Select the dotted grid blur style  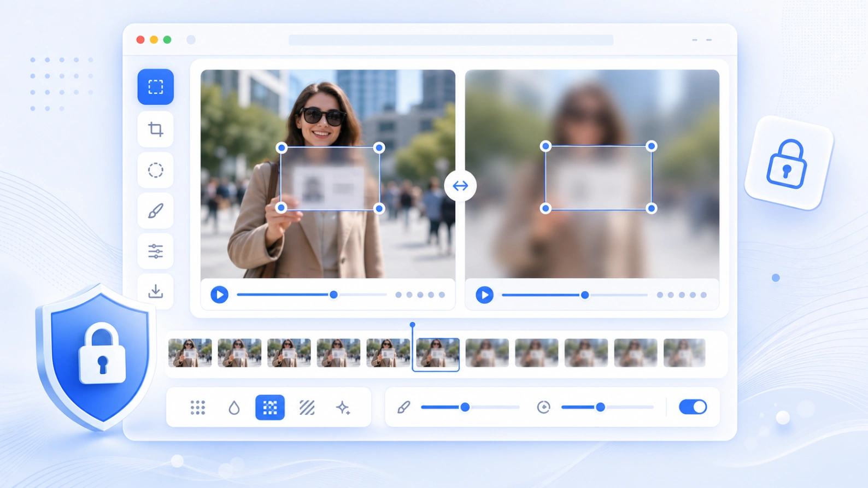click(x=198, y=407)
